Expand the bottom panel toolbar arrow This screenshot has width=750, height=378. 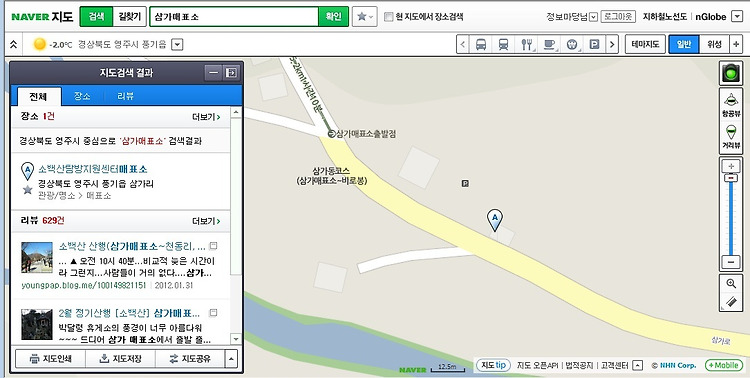(231, 359)
